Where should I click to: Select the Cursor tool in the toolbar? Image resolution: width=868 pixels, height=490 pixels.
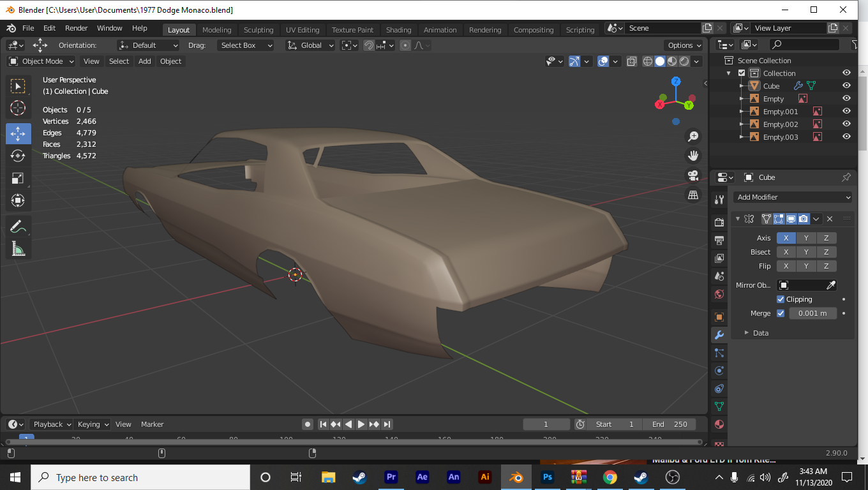(18, 108)
